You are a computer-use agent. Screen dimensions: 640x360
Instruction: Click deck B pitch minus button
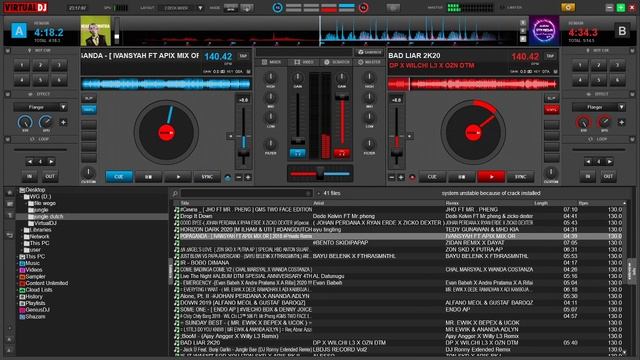pyautogui.click(x=392, y=178)
